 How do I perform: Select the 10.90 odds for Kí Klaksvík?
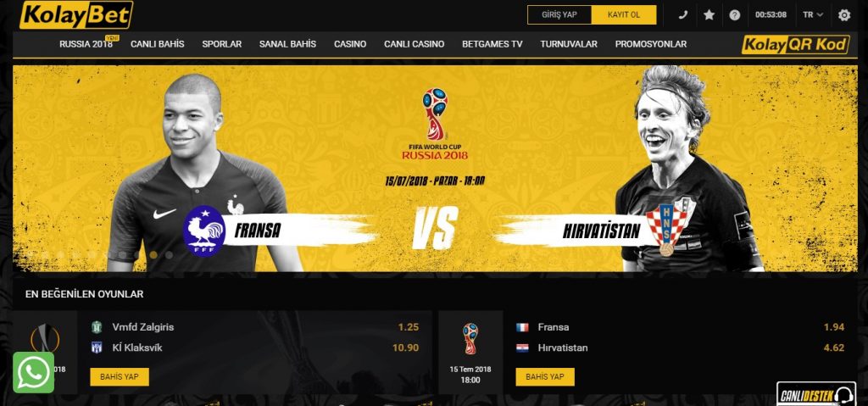point(405,348)
